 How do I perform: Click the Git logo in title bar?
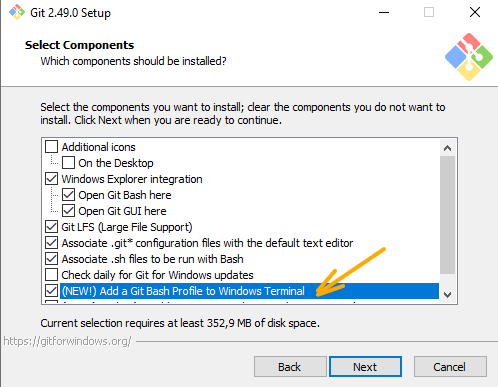[17, 12]
